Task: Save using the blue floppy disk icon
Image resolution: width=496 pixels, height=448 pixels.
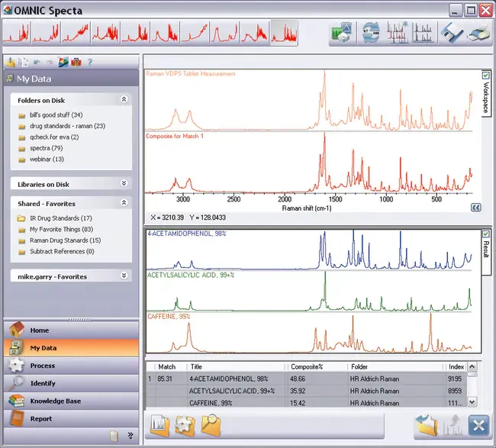Action: click(452, 34)
